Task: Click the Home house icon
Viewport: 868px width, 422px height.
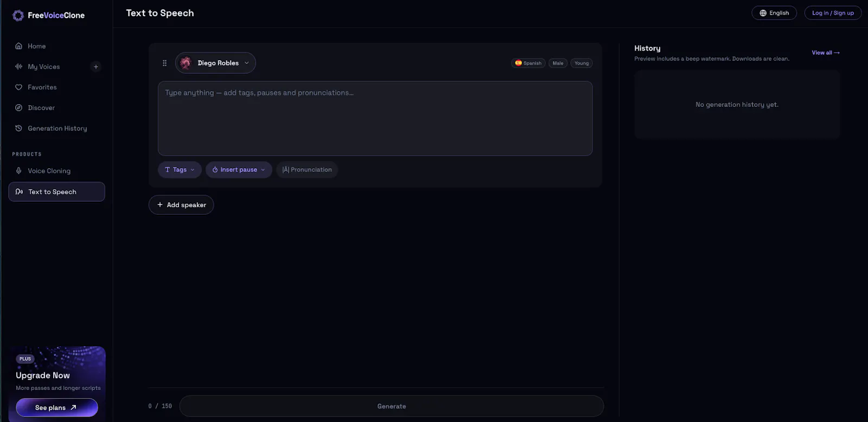Action: [18, 46]
